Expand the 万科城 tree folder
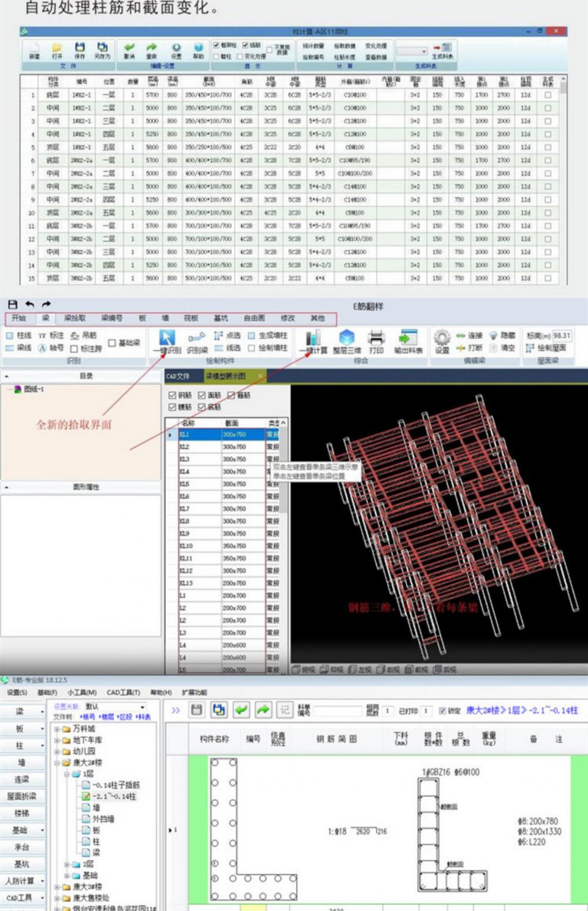This screenshot has width=588, height=911. [58, 729]
